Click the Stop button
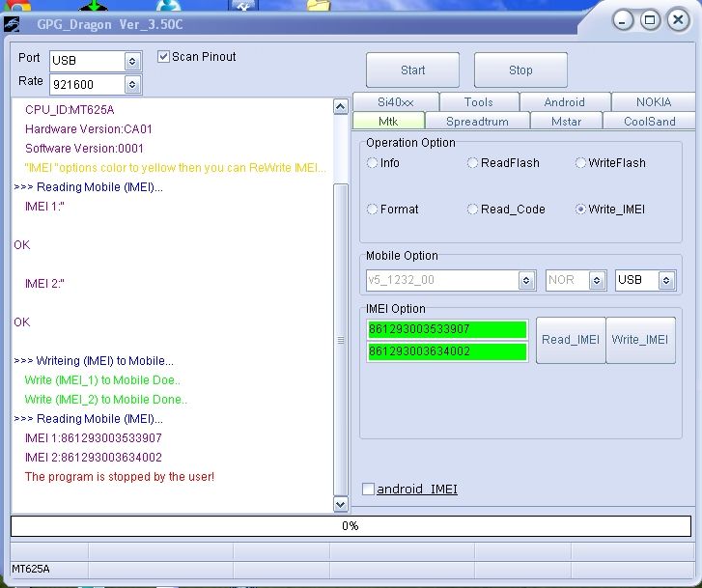Viewport: 702px width, 588px height. [x=520, y=70]
